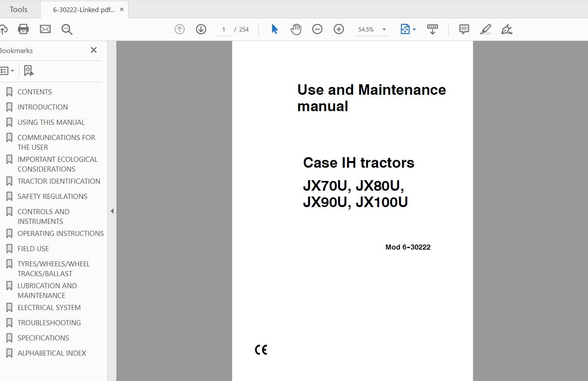588x381 pixels.
Task: Activate the Hand pan tool
Action: [x=296, y=29]
